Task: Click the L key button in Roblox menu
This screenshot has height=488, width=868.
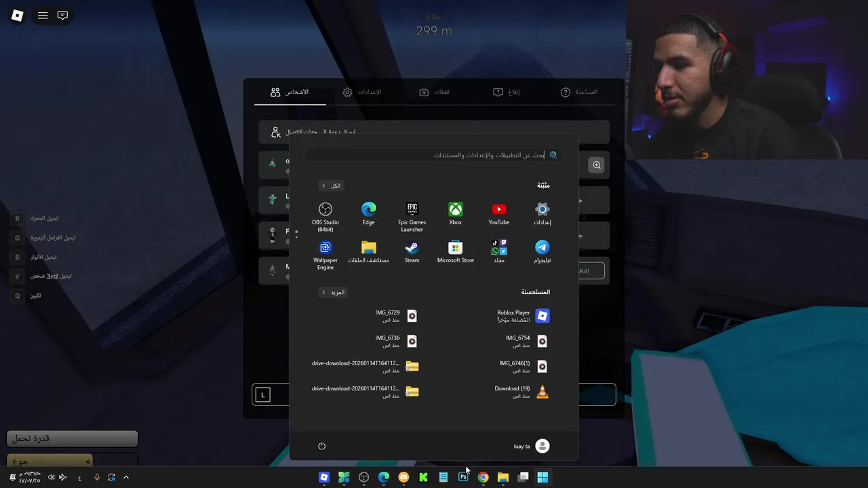Action: pyautogui.click(x=262, y=394)
